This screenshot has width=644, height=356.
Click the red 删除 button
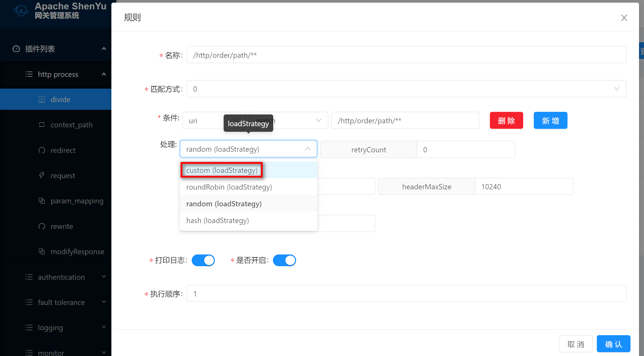coord(506,120)
